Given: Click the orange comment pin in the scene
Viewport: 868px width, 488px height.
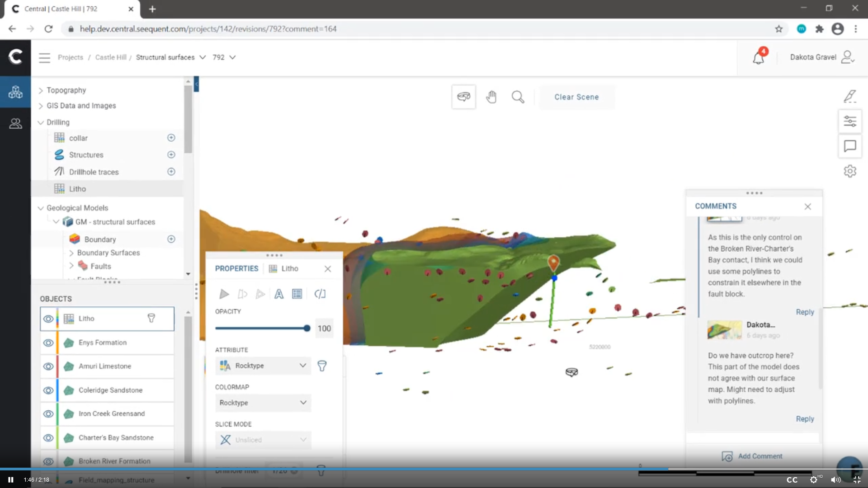Looking at the screenshot, I should click(553, 263).
